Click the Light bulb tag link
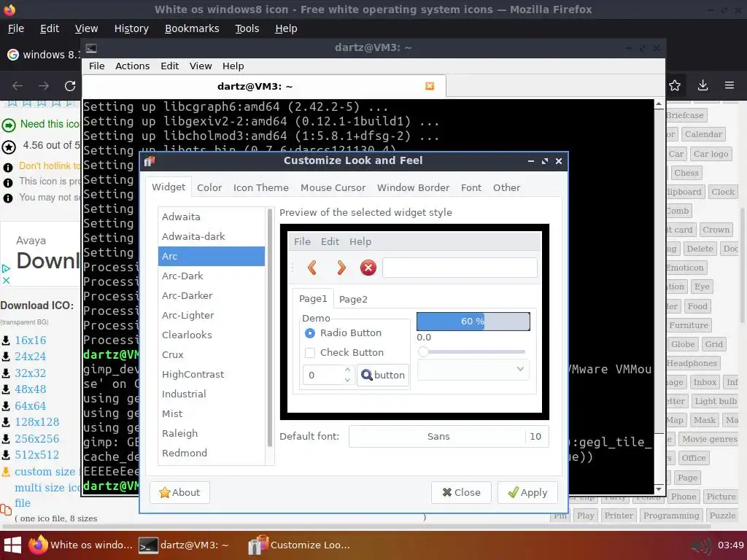The width and height of the screenshot is (747, 560). [x=715, y=402]
